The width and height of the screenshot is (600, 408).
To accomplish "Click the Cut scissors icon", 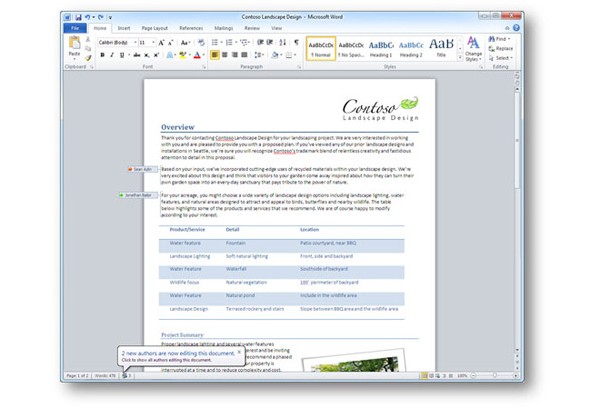I will tap(88, 39).
